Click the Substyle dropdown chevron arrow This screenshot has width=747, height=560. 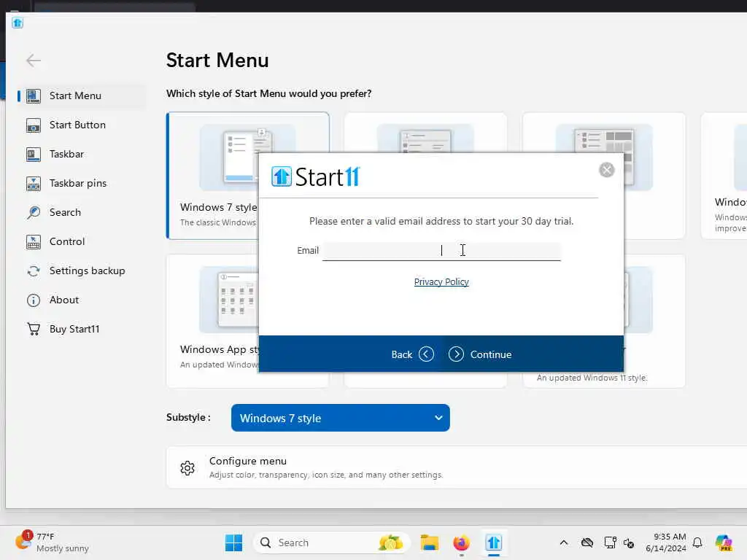point(438,418)
